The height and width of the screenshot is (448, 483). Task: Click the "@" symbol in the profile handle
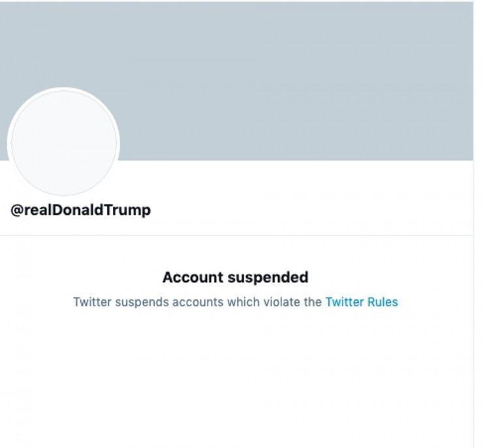pyautogui.click(x=17, y=210)
